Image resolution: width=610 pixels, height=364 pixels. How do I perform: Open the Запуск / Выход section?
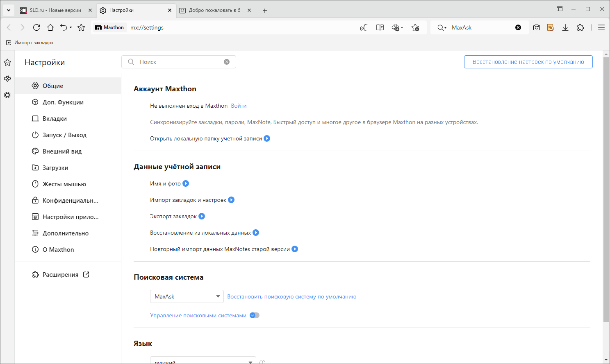pos(68,135)
